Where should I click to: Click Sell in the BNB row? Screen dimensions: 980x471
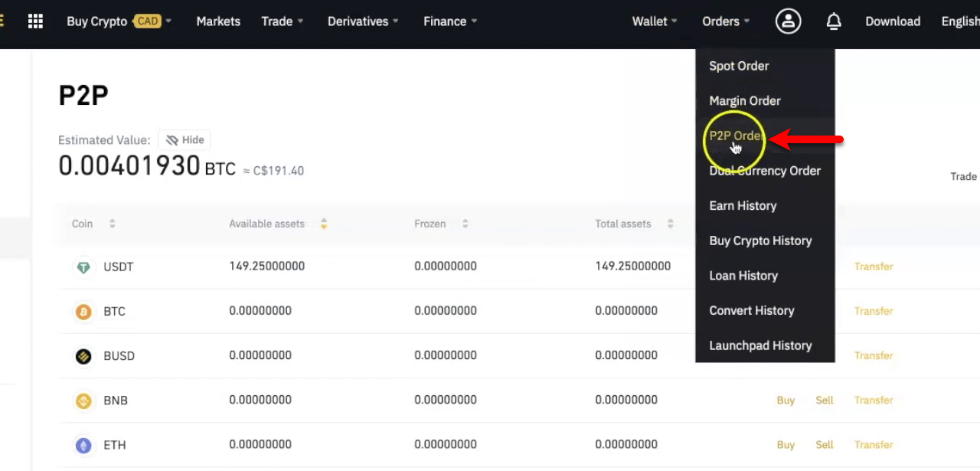pos(825,400)
